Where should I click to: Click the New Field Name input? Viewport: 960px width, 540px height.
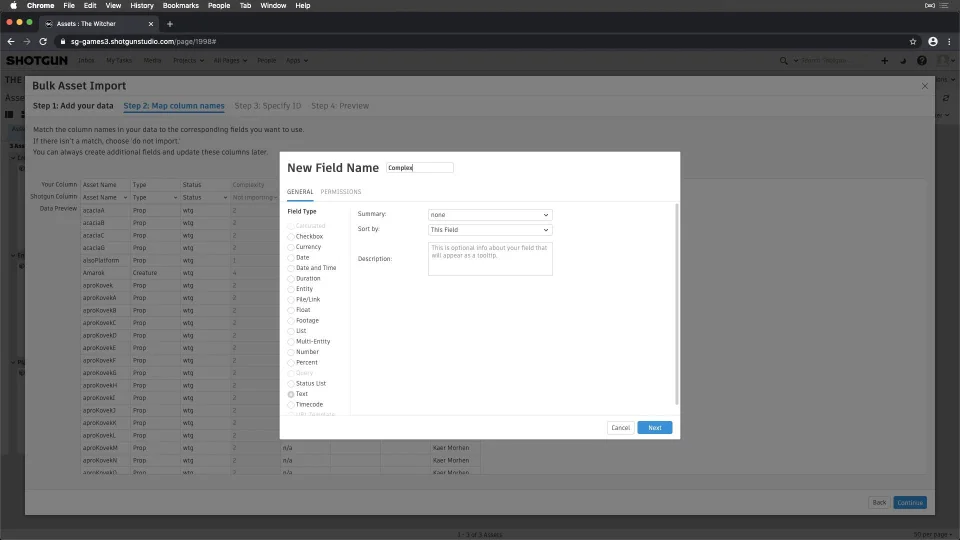click(x=419, y=168)
